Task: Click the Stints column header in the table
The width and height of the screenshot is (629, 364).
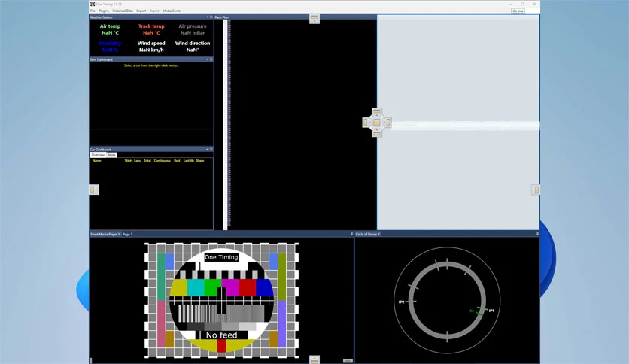Action: (129, 161)
